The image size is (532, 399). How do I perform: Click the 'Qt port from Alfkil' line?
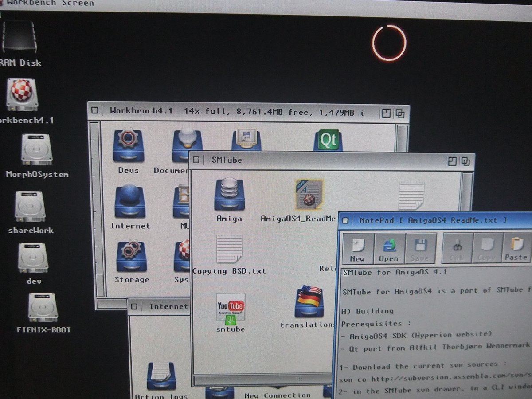(x=436, y=348)
